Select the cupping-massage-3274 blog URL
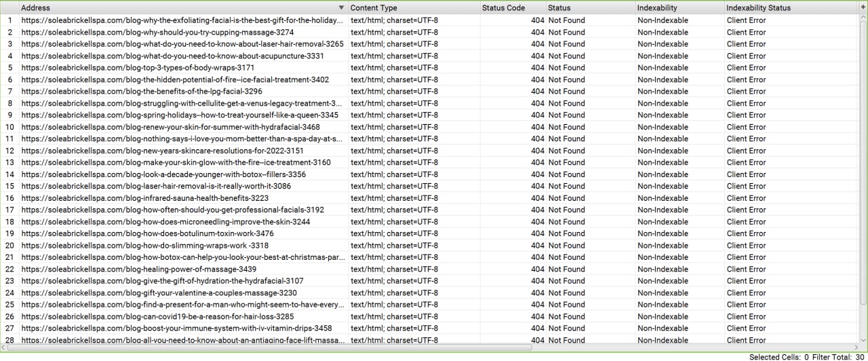 coord(157,32)
